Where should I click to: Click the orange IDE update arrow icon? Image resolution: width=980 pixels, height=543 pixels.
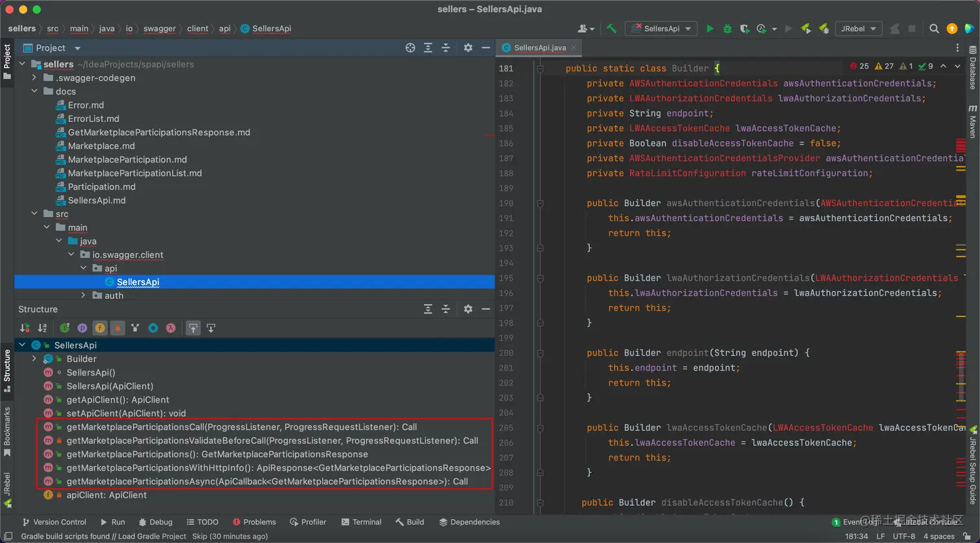pos(951,29)
